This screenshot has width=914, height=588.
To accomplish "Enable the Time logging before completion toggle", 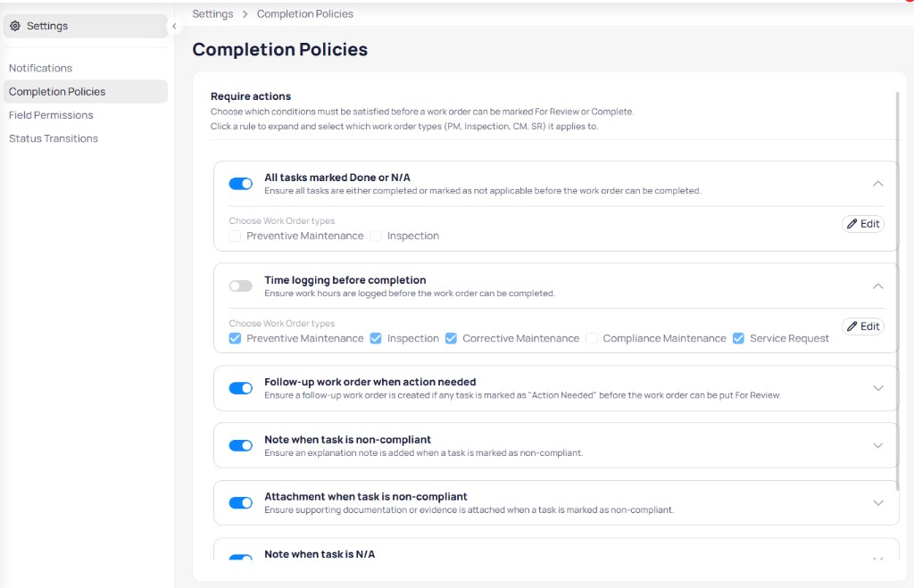I will click(x=241, y=286).
